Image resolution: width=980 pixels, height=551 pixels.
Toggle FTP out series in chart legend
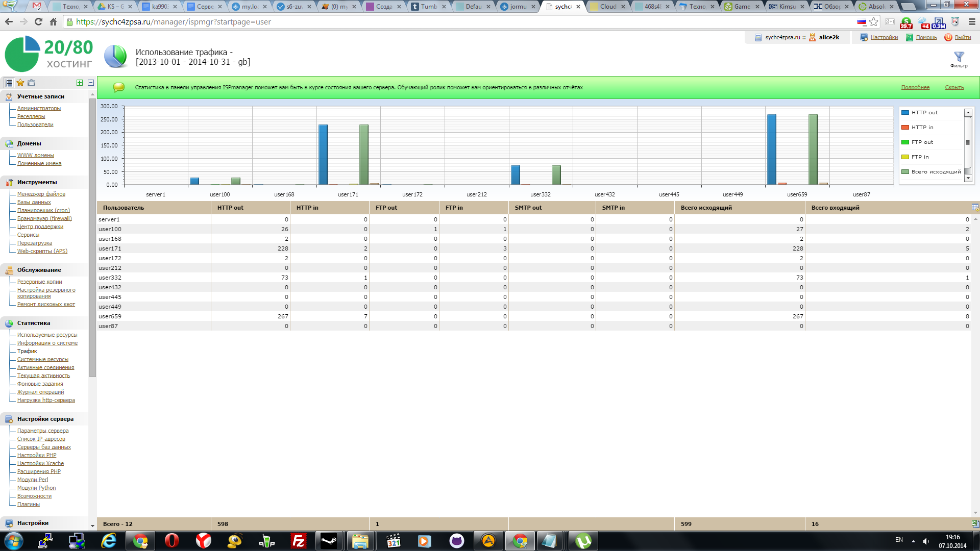click(922, 142)
